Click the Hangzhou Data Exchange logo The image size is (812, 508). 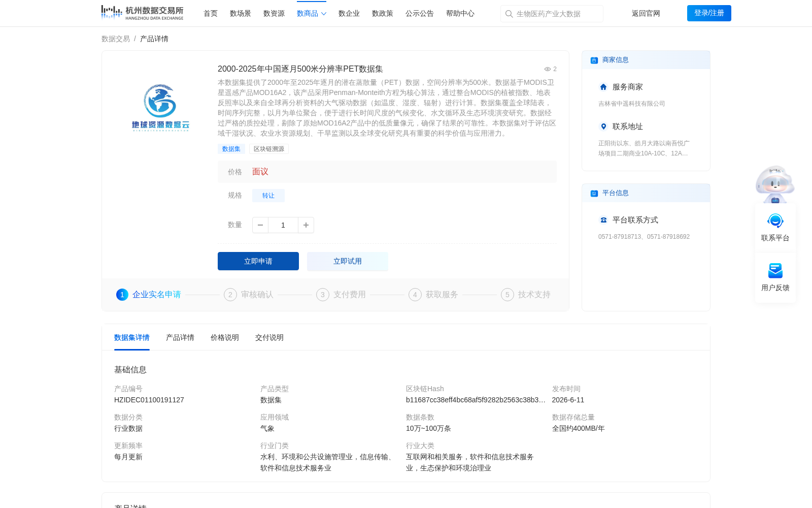point(142,13)
